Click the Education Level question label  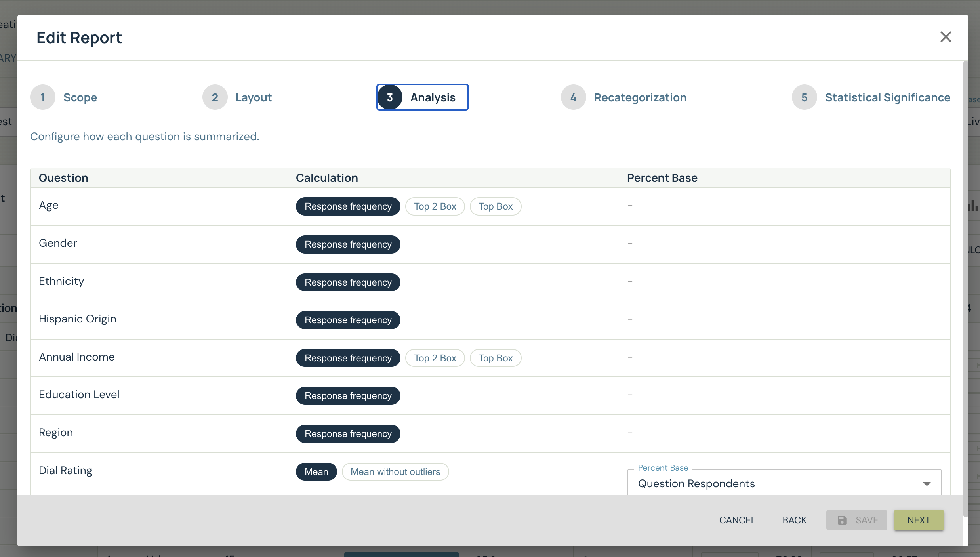pos(79,395)
